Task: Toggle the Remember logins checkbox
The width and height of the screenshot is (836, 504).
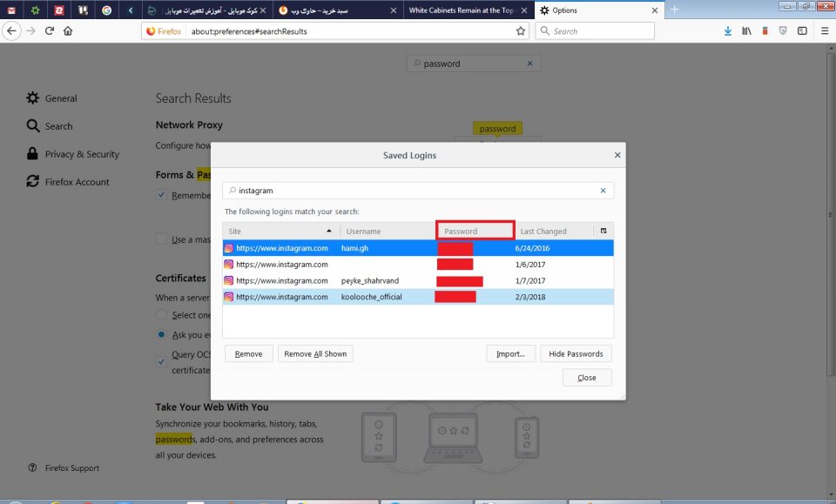Action: click(x=161, y=195)
